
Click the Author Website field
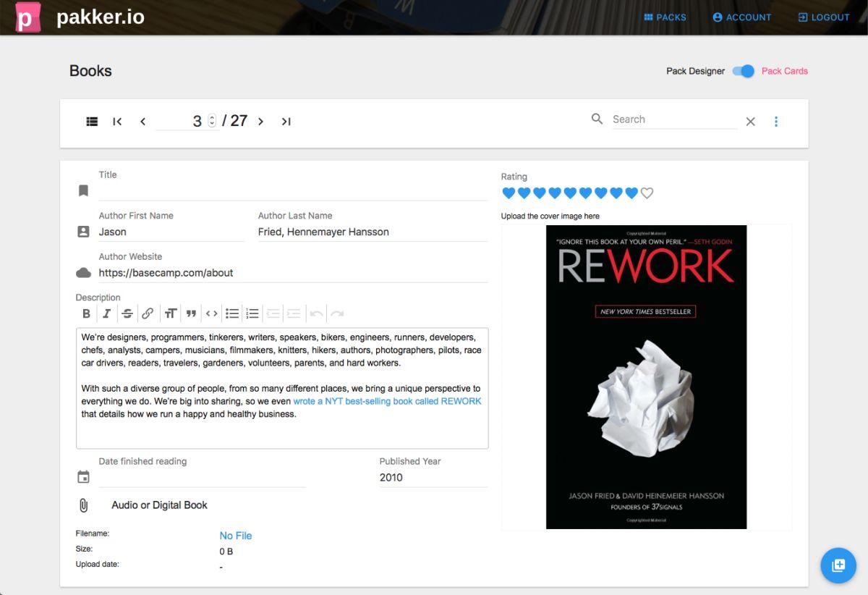293,273
